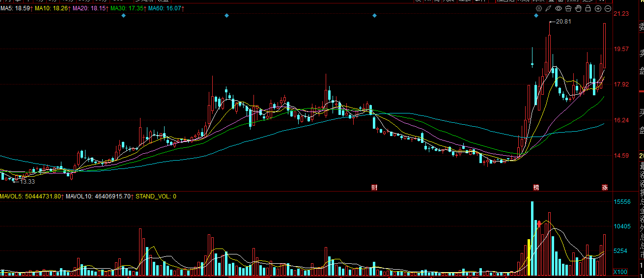
Task: Click the blue diamond marker above 20.81 peak
Action: [536, 16]
